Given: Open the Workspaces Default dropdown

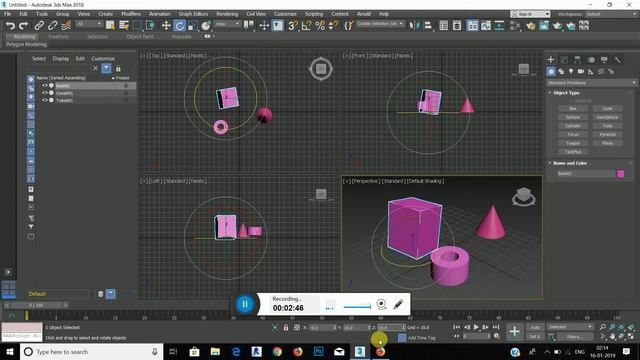Looking at the screenshot, I should (x=611, y=14).
